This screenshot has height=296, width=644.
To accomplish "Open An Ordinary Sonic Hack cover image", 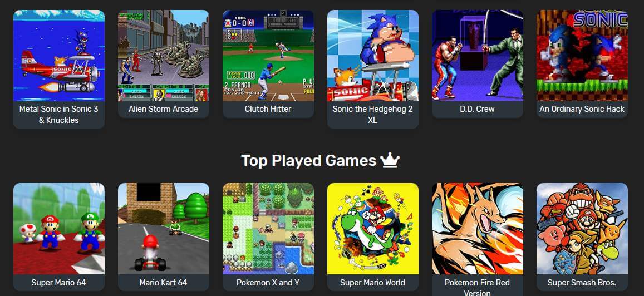I will [582, 56].
